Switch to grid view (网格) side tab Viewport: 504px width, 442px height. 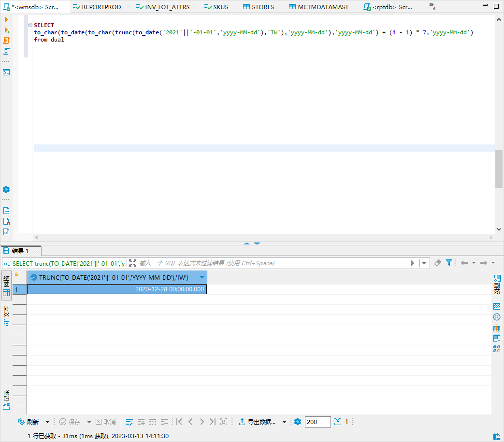6,285
